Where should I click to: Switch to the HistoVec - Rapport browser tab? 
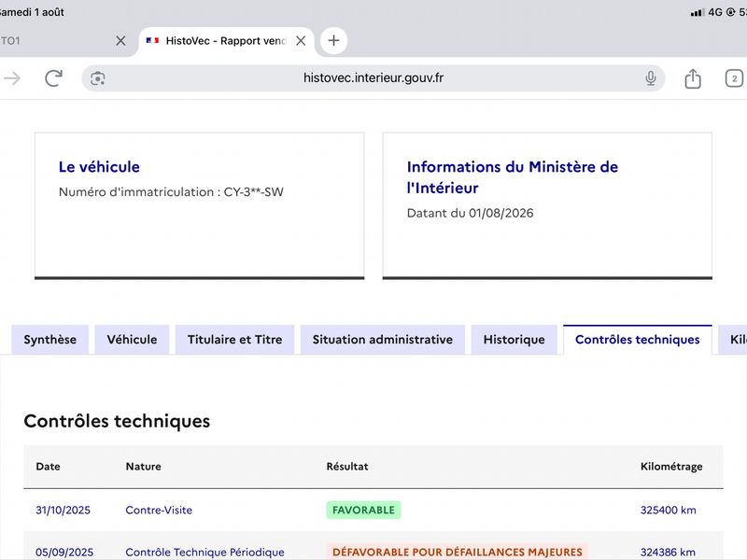click(x=226, y=41)
